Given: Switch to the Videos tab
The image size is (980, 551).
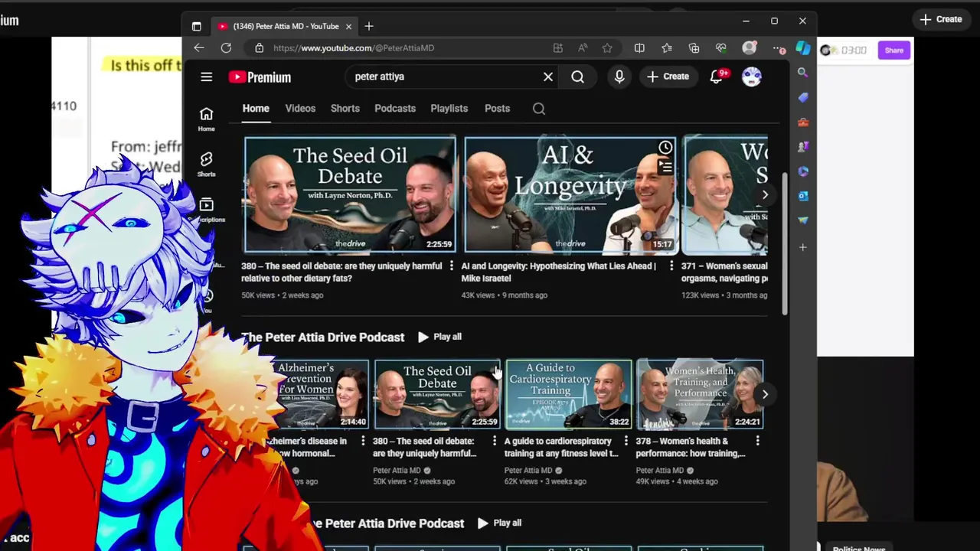Looking at the screenshot, I should click(x=300, y=109).
